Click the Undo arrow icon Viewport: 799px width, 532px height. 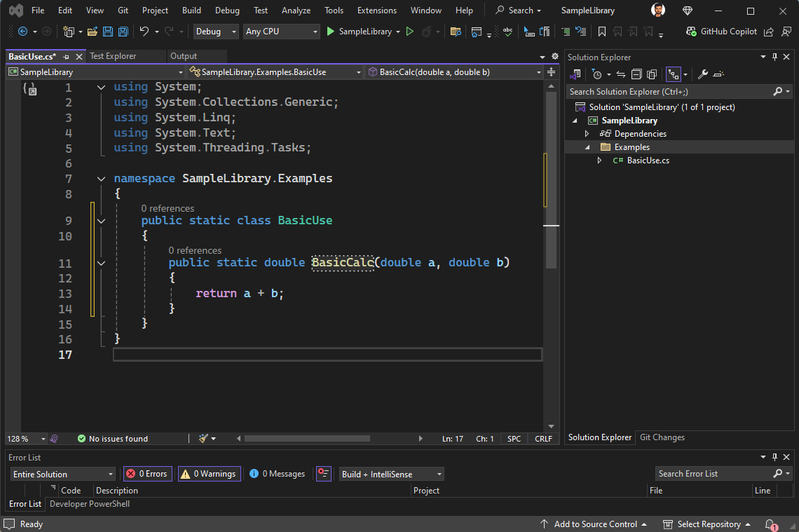pyautogui.click(x=144, y=32)
